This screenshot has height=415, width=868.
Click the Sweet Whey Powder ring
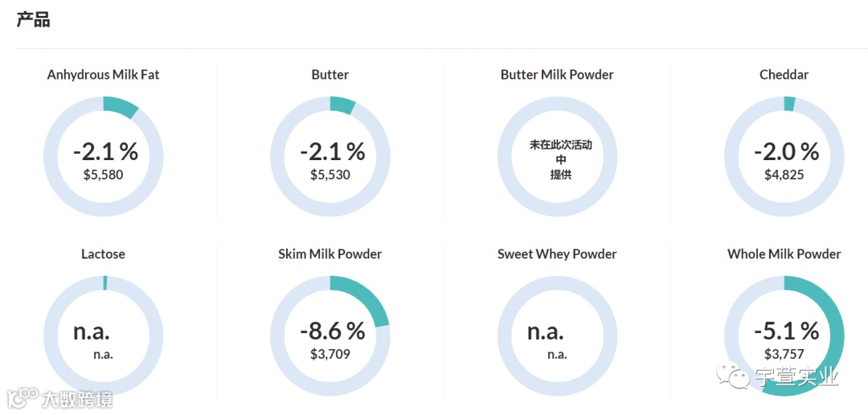558,335
